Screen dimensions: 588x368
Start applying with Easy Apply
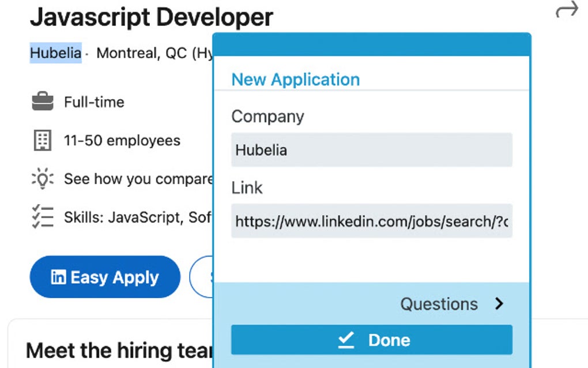(x=105, y=277)
